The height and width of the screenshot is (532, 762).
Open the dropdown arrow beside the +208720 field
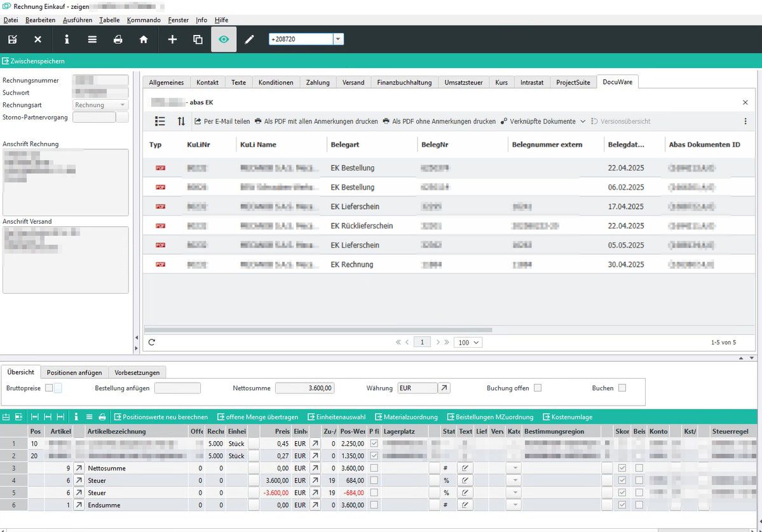click(338, 39)
